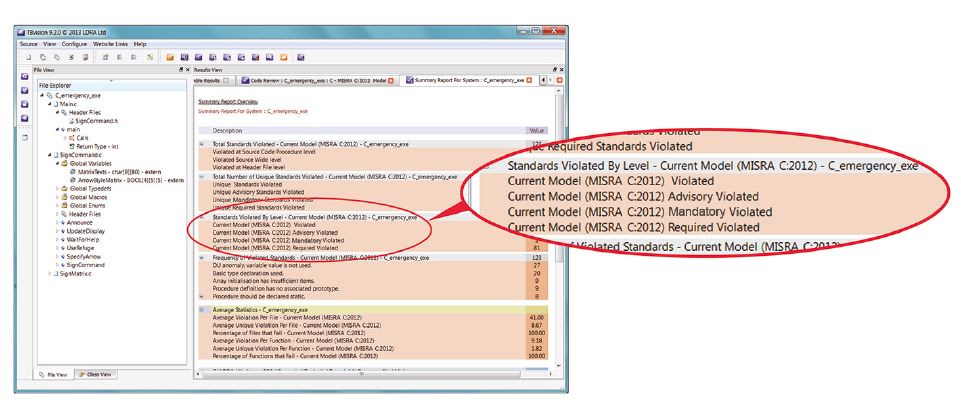Select SignCommand.h header file
This screenshot has width=961, height=409.
pyautogui.click(x=97, y=121)
